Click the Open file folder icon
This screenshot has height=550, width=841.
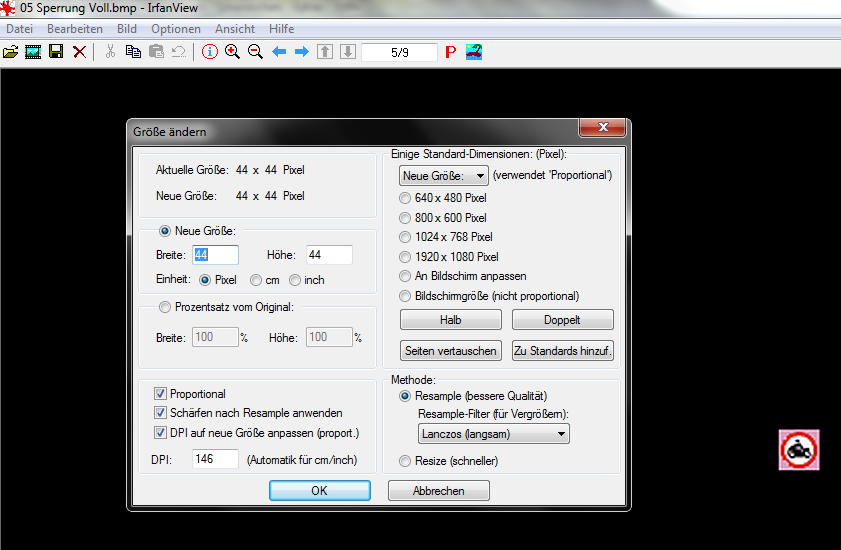coord(11,52)
